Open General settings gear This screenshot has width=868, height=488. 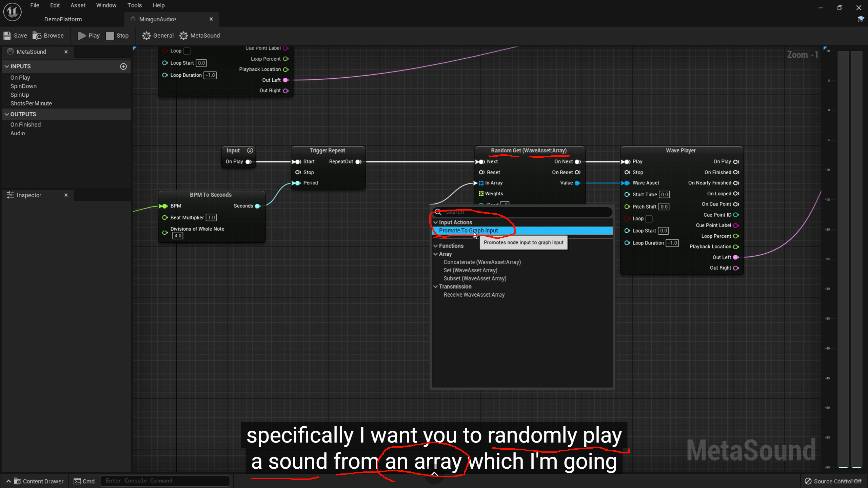click(146, 36)
